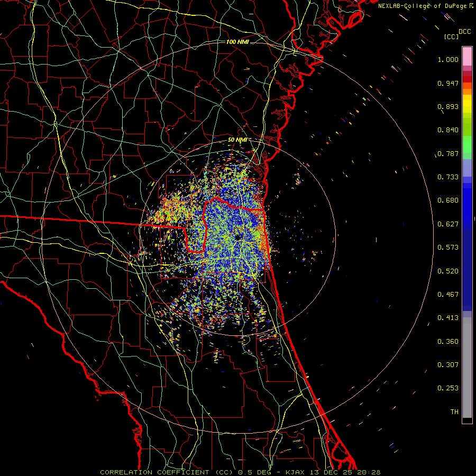Select the 0.947 scale value
This screenshot has width=476, height=476.
(448, 83)
